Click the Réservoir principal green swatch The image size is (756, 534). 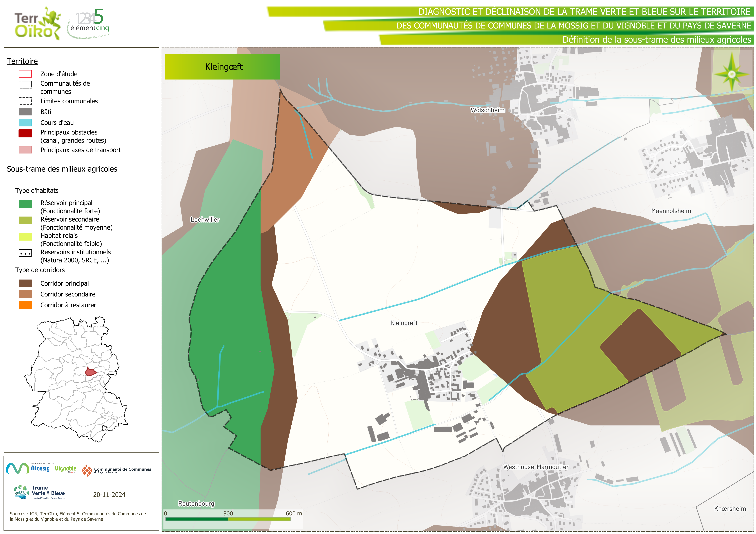click(x=25, y=204)
